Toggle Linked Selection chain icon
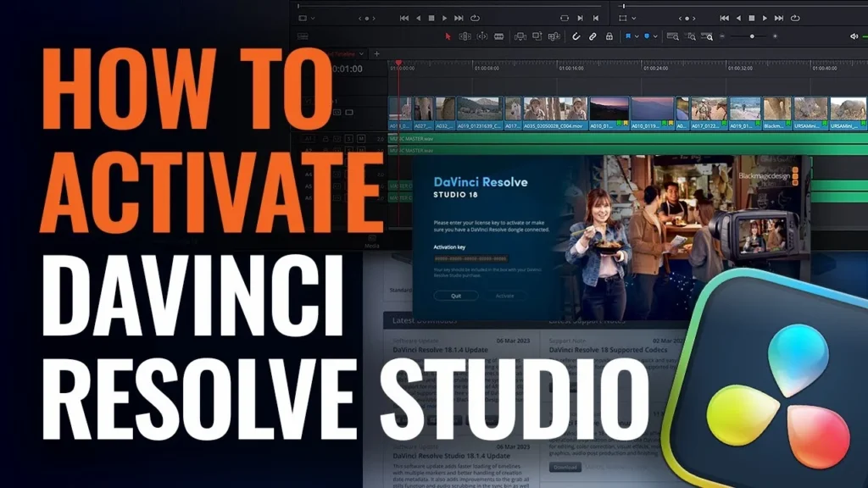 coord(592,36)
